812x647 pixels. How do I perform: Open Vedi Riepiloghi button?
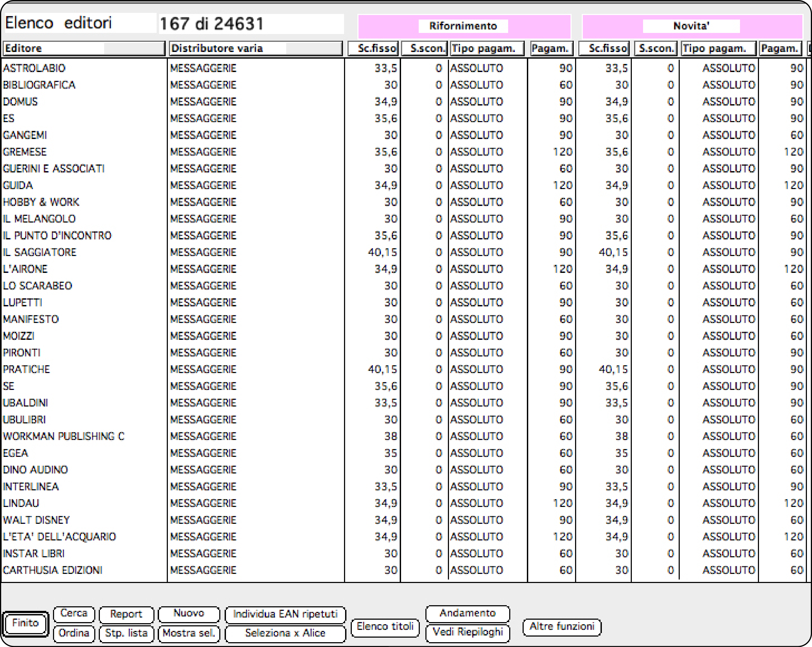pos(467,633)
